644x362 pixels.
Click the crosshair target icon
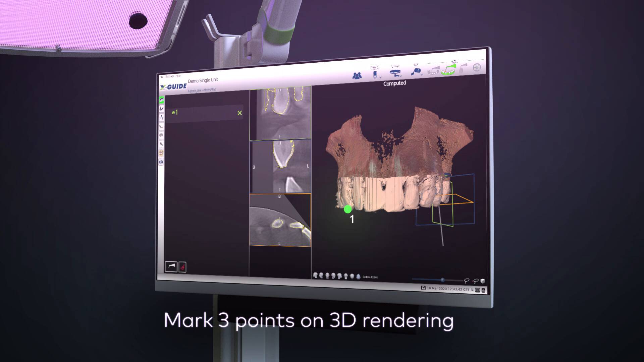coord(477,67)
